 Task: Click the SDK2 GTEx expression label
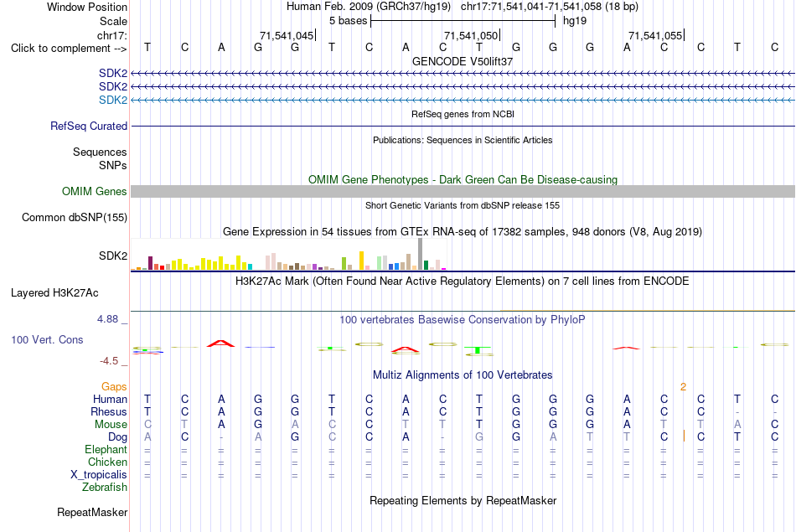[x=113, y=256]
